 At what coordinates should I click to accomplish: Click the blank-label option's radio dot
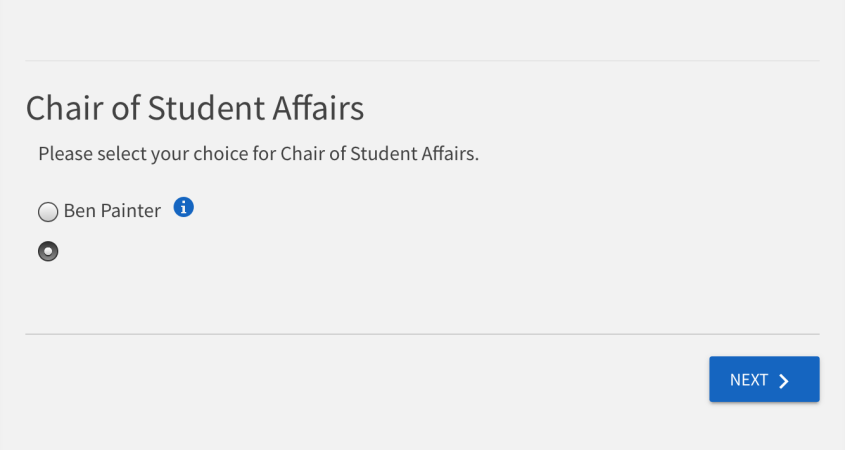(48, 251)
